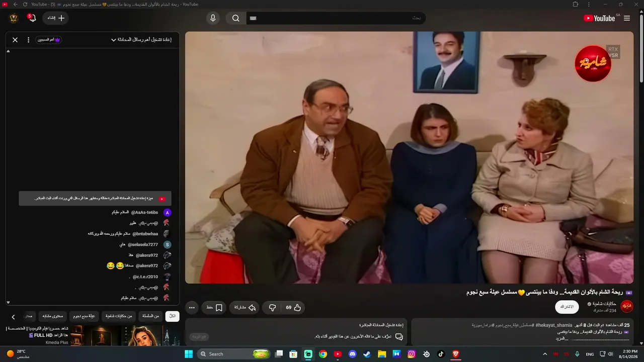Focus the YouTube search input field
Screen dimensions: 644x362
click(x=336, y=18)
